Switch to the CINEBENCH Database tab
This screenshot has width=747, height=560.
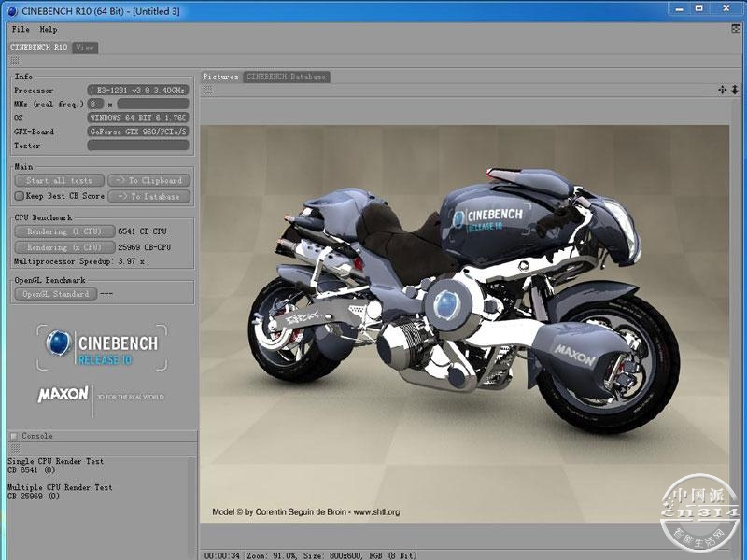[287, 77]
